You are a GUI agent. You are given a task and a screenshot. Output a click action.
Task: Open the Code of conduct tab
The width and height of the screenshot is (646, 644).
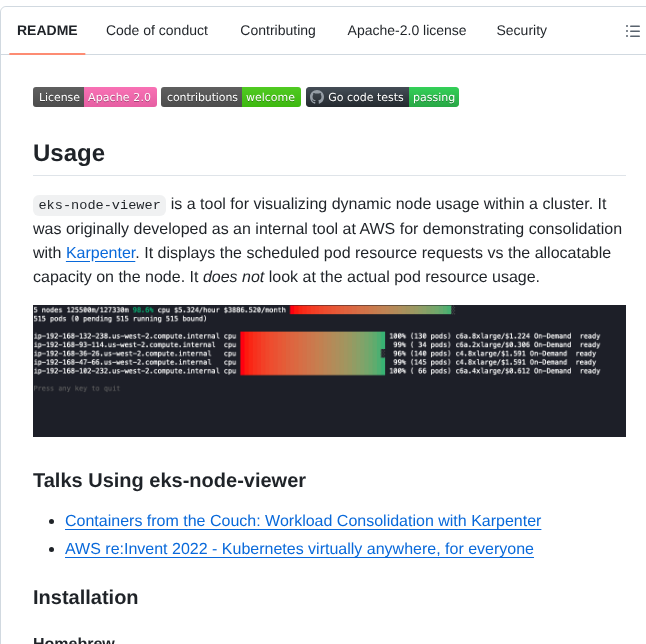(x=157, y=30)
